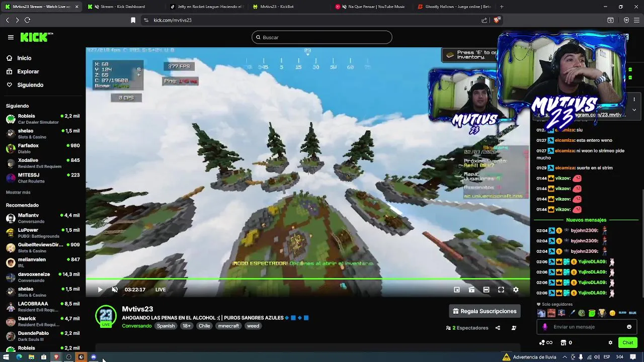Click the green stream progress bar
The height and width of the screenshot is (362, 644).
pyautogui.click(x=307, y=279)
